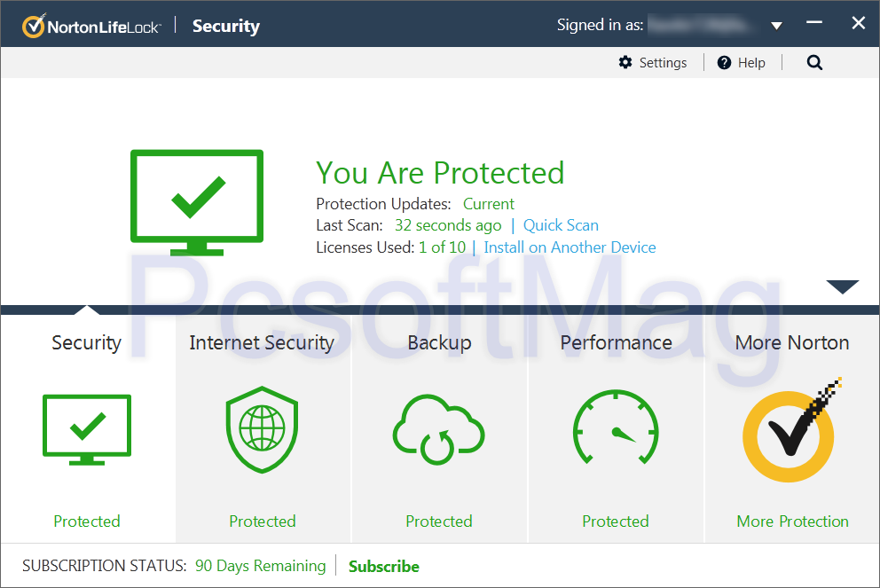Collapse details with the dark down arrow

click(x=843, y=286)
